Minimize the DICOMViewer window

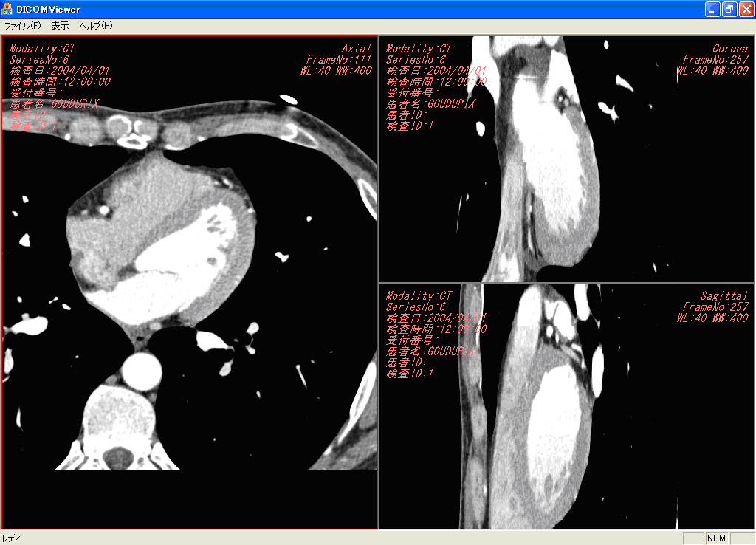[712, 9]
